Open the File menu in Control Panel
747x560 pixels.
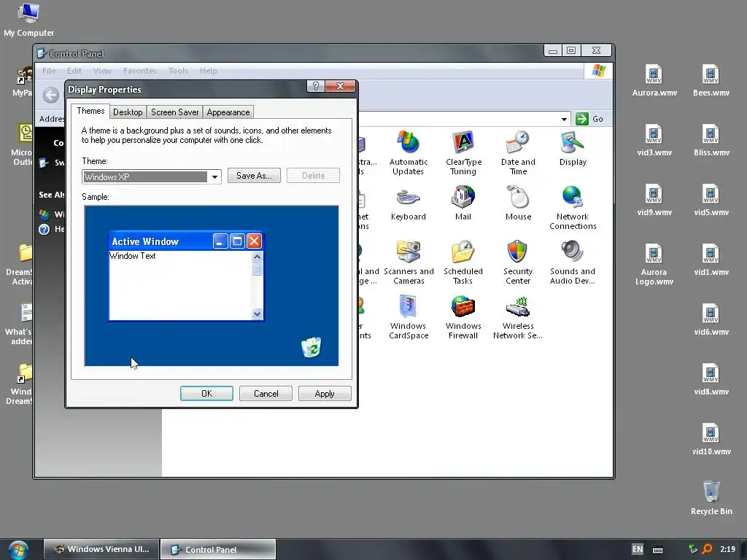(x=49, y=71)
